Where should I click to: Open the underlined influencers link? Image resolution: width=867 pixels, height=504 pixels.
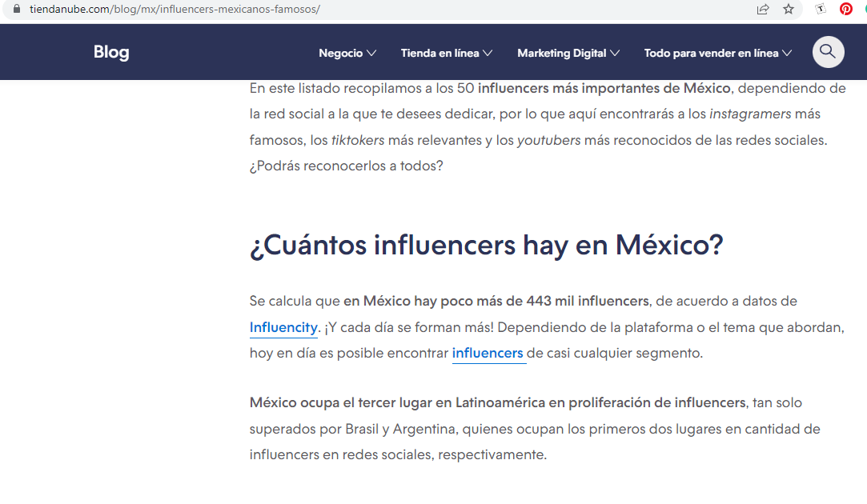[x=488, y=353]
